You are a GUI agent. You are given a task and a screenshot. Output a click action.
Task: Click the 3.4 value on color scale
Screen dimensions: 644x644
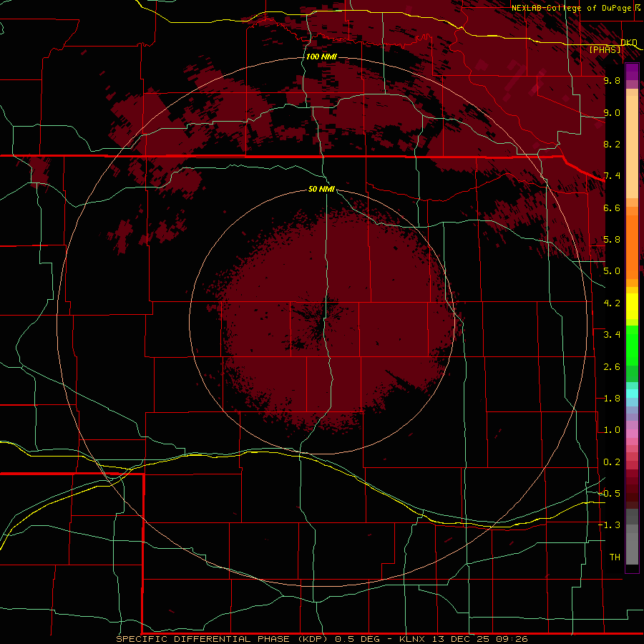pyautogui.click(x=612, y=335)
